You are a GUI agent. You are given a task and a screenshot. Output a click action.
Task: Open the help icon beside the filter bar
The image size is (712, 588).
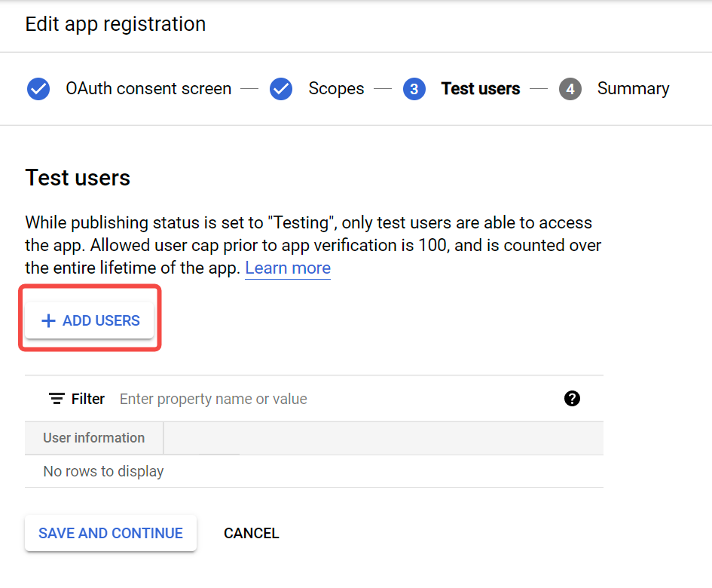coord(572,398)
